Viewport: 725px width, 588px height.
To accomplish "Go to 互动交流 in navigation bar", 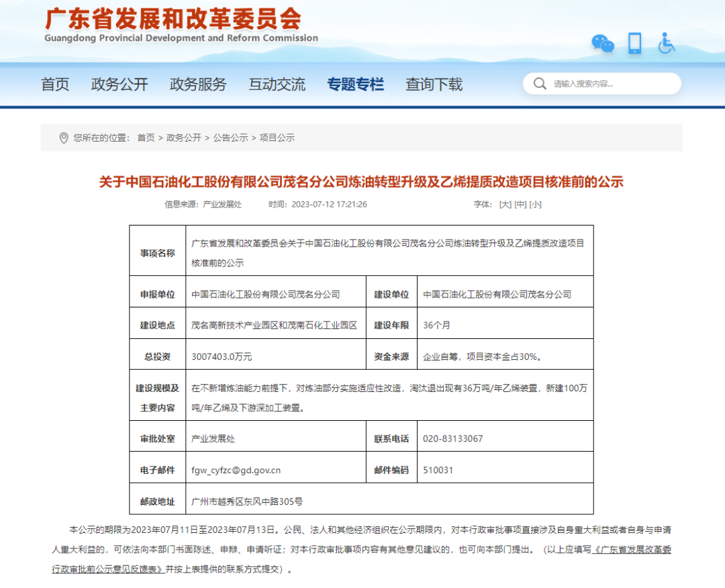I will [277, 85].
